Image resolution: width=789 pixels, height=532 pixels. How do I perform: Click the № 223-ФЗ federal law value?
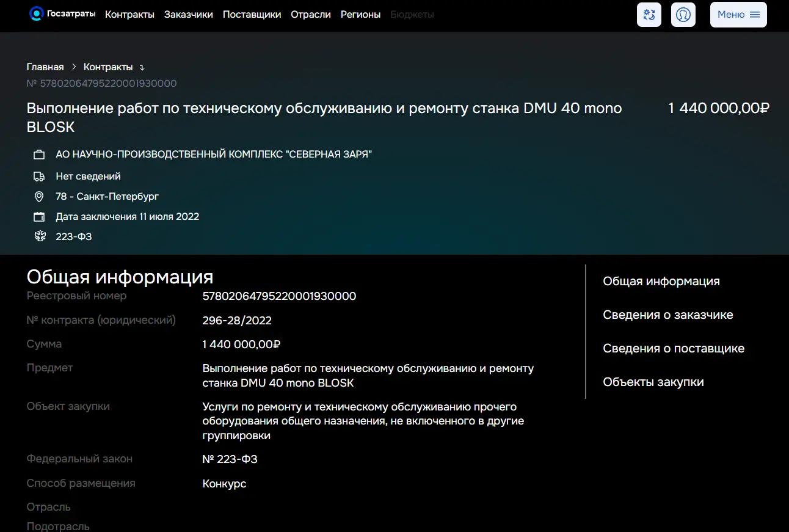click(230, 459)
